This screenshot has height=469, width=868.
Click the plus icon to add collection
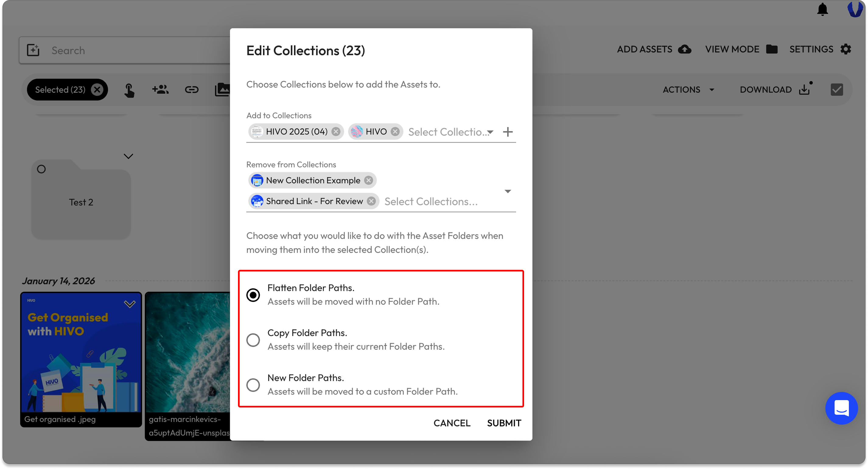(507, 132)
